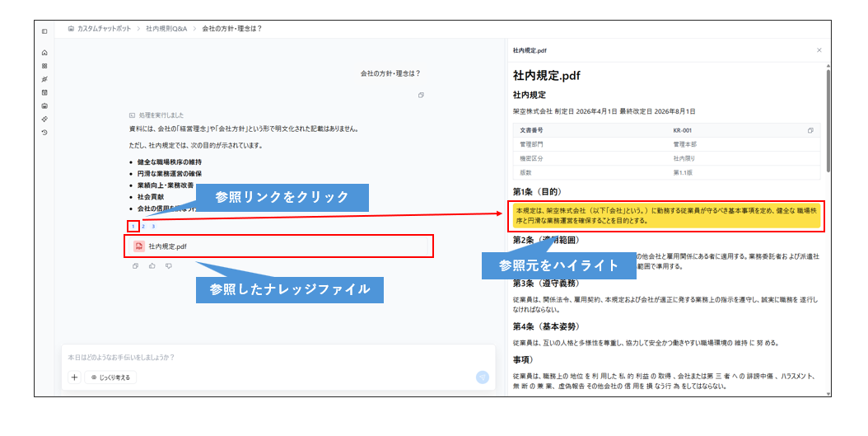Click the bold 社内規定 subheading in preview

[530, 96]
